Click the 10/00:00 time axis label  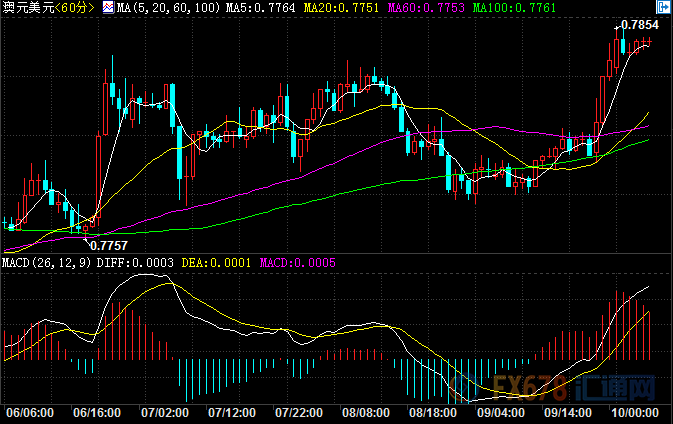coord(634,412)
